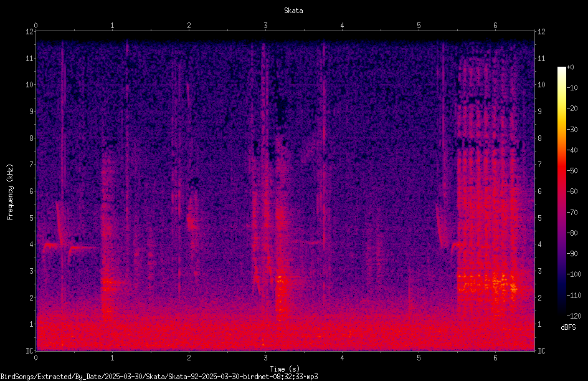The height and width of the screenshot is (381, 588).
Task: Click the "12" label on left frequency axis
Action: coord(29,32)
